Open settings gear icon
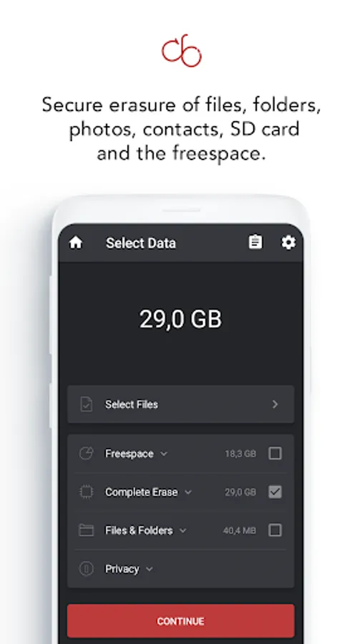 coord(288,243)
